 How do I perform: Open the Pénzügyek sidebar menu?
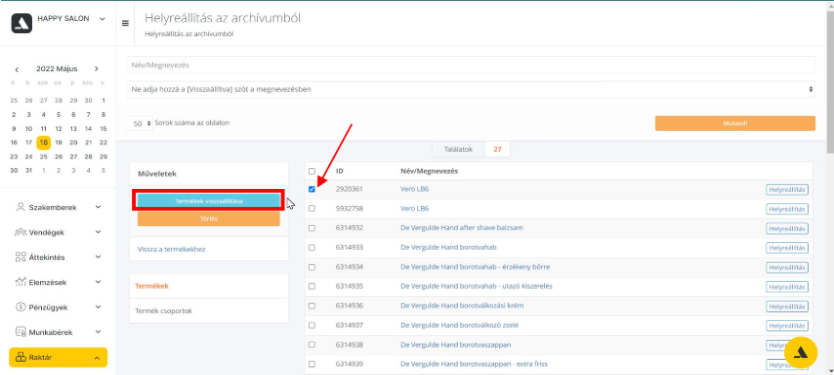pos(58,307)
